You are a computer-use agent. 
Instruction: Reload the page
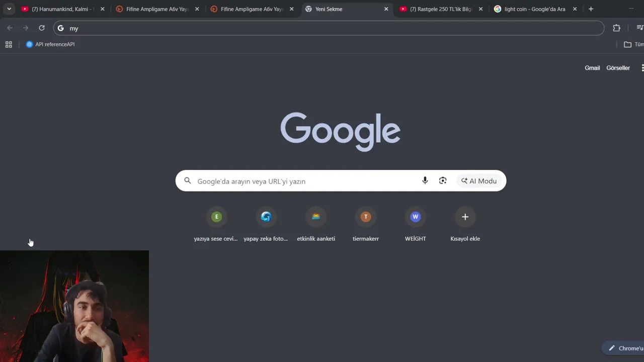[x=42, y=28]
